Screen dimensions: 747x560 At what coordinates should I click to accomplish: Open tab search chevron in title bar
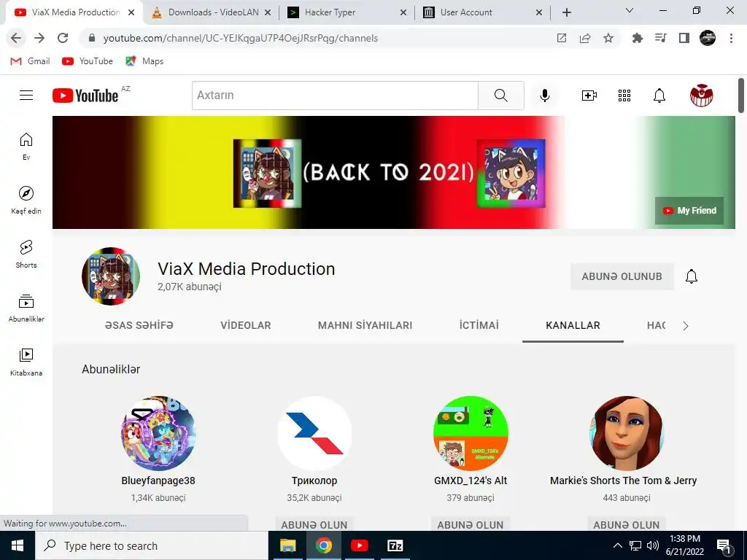pos(630,10)
